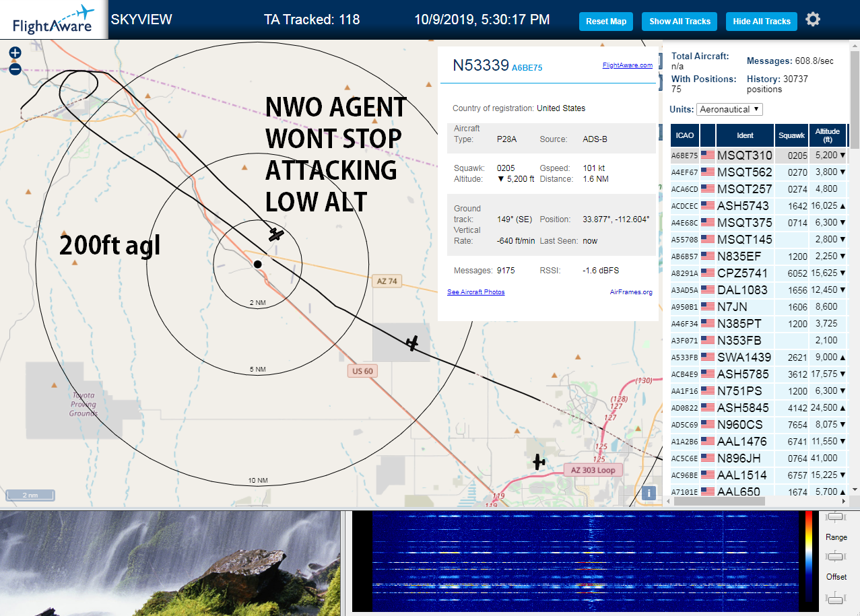
Task: Select the DAL1083 aircraft row
Action: point(758,290)
